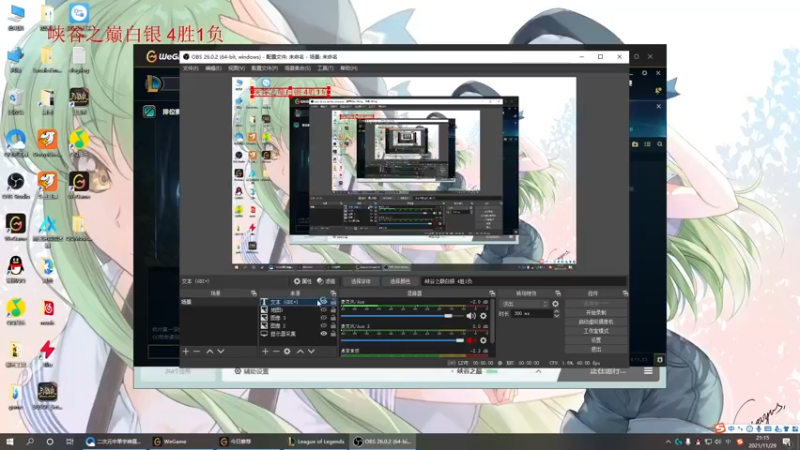
Task: Click the WeGame hamburger menu icon
Action: point(648,371)
